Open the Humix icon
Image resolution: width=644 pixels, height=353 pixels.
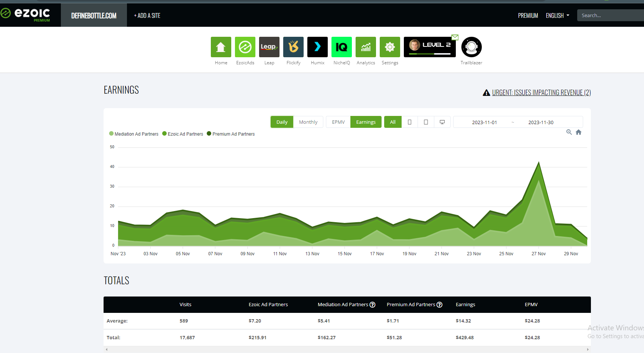tap(317, 47)
